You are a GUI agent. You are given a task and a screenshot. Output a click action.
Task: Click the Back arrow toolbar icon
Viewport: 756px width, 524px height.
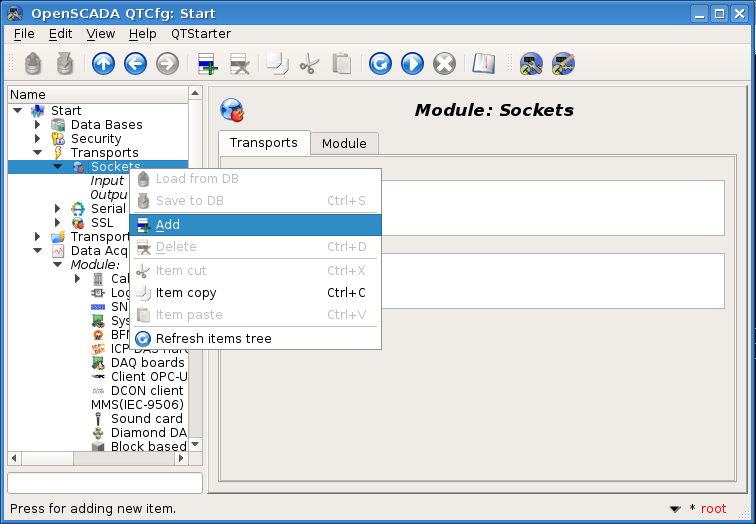135,64
